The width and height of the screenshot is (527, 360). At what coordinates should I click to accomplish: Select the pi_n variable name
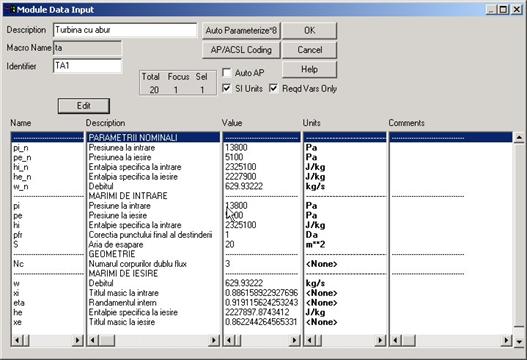(21, 148)
